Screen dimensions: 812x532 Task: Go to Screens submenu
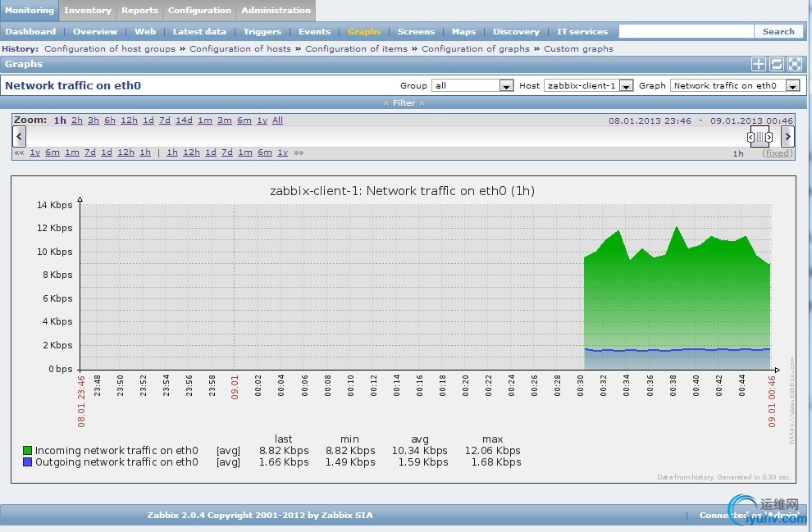(416, 32)
